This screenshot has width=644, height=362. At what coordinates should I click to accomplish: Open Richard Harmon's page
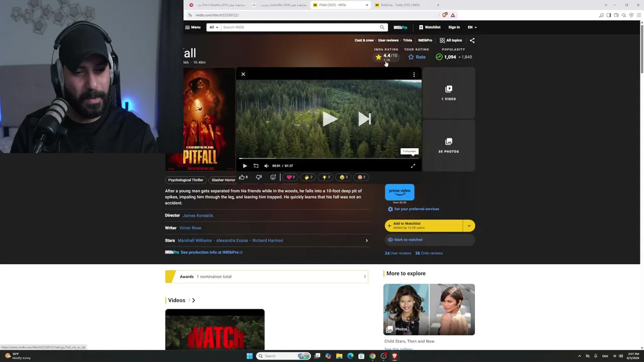(x=268, y=241)
